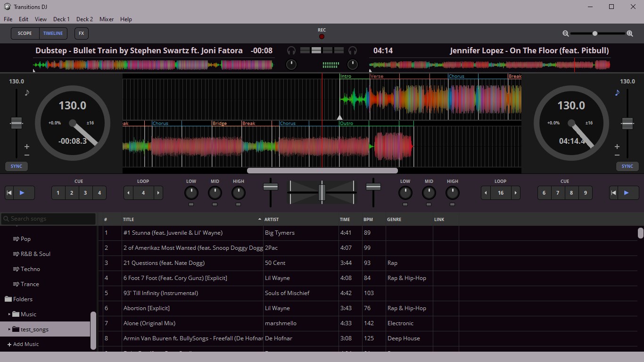This screenshot has height=362, width=644.
Task: Enable SYNC on Deck 2
Action: 627,166
